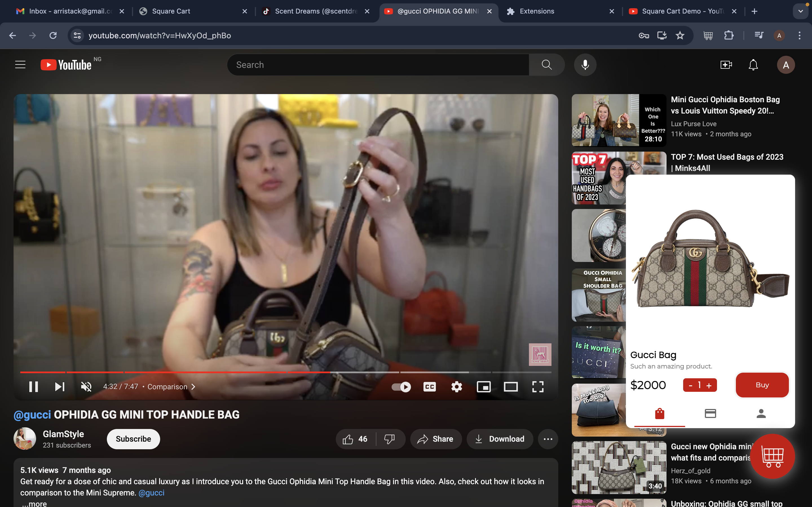Click the red Buy button
The image size is (812, 507).
coord(762,385)
